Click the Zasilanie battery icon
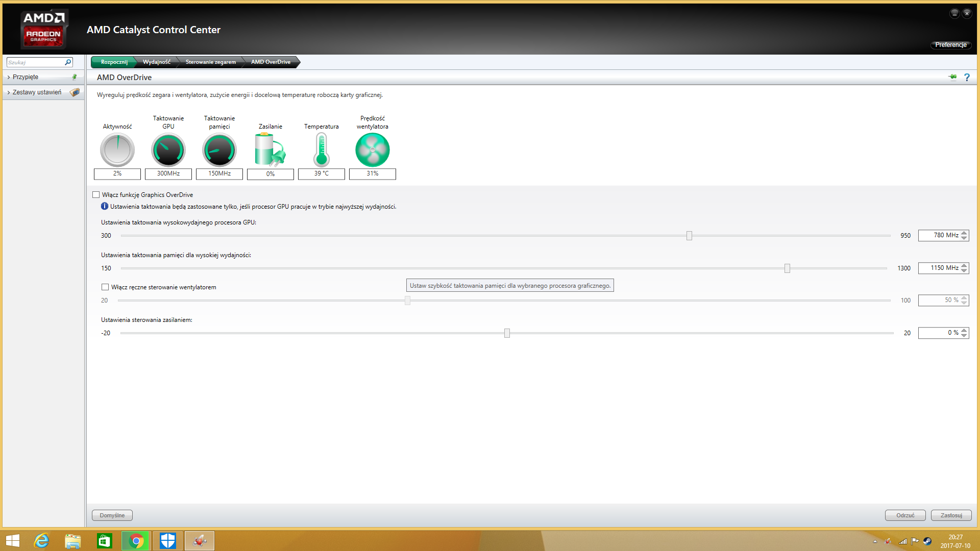980x551 pixels. tap(270, 150)
